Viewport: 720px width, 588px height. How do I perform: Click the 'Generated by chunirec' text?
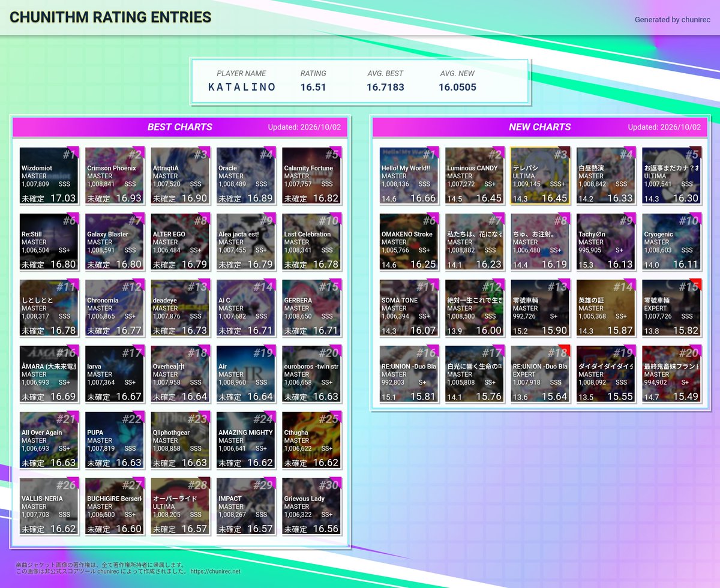673,20
